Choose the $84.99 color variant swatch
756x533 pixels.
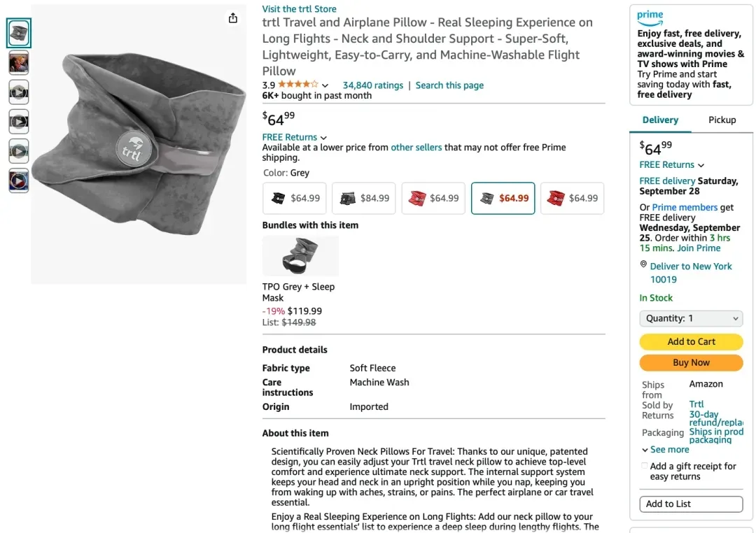click(364, 198)
